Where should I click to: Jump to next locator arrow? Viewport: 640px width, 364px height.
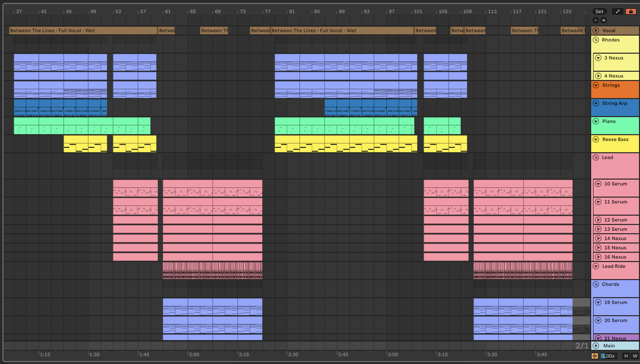pos(603,20)
